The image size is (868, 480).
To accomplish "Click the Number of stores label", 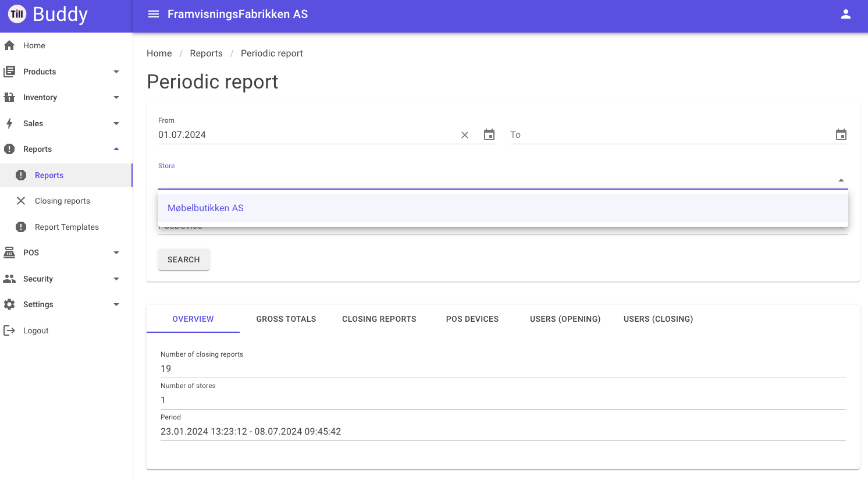I will [x=188, y=386].
